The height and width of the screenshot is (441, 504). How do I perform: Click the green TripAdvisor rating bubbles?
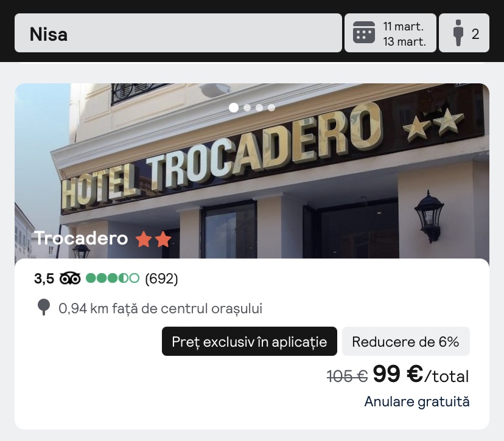pyautogui.click(x=113, y=278)
